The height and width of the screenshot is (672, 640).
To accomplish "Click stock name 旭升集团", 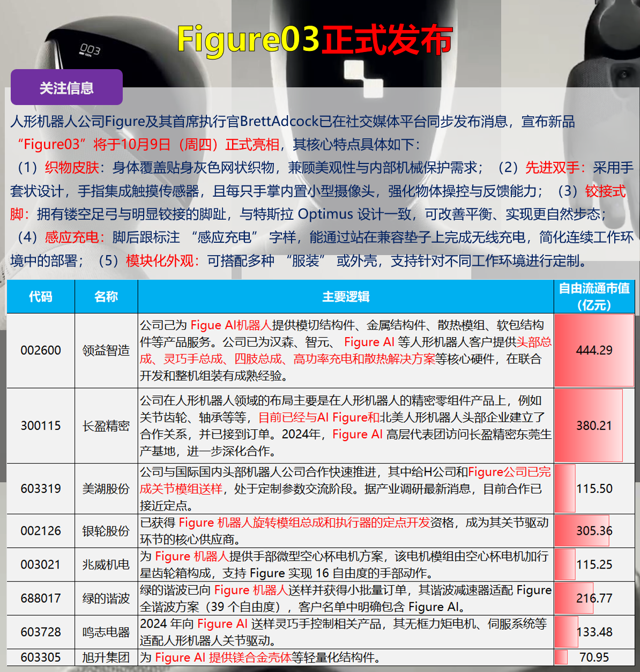I will (106, 657).
